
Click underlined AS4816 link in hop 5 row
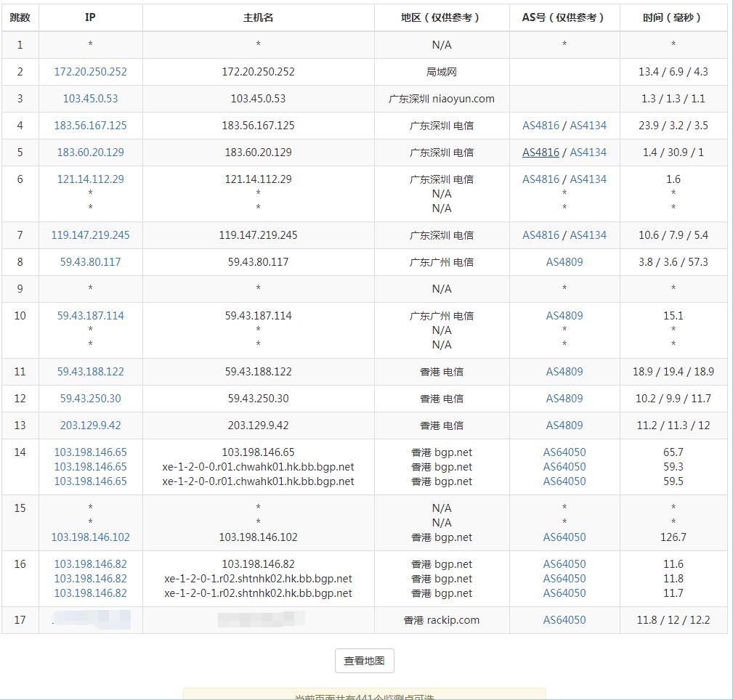(x=540, y=152)
